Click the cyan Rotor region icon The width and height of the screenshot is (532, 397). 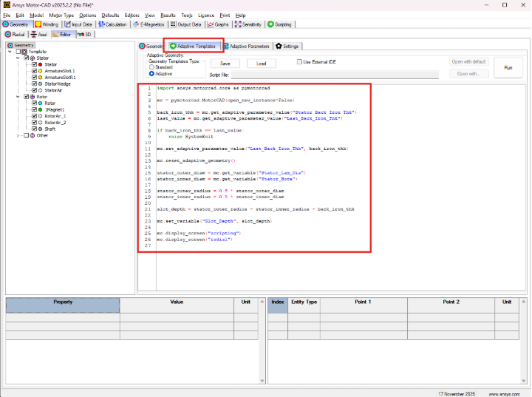[41, 104]
